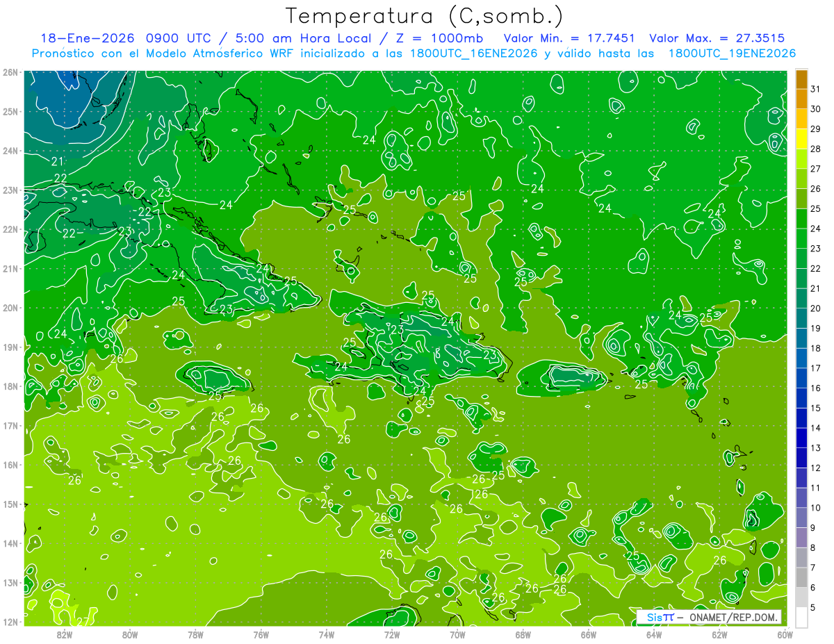Click the "12N" latitude axis label
The height and width of the screenshot is (644, 834).
[10, 622]
